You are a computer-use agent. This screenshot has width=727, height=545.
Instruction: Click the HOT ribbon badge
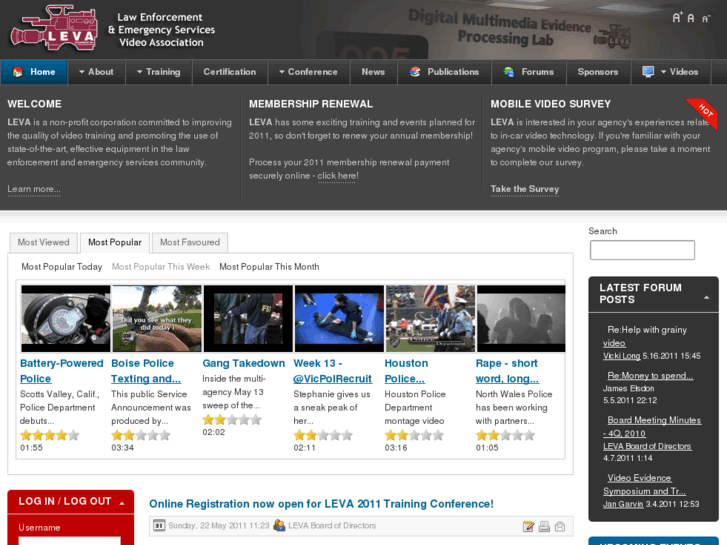(x=703, y=112)
